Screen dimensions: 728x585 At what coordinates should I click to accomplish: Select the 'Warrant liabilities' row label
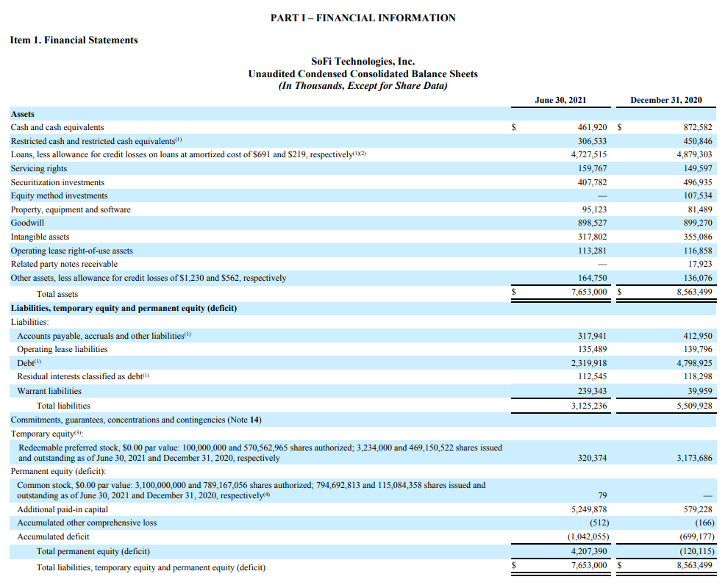point(49,391)
